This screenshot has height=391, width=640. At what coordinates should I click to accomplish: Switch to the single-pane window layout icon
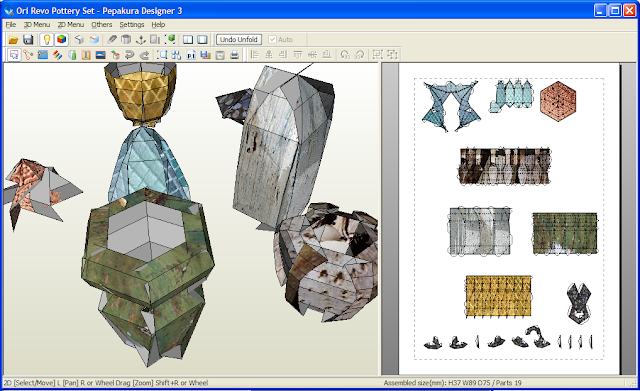click(x=202, y=40)
